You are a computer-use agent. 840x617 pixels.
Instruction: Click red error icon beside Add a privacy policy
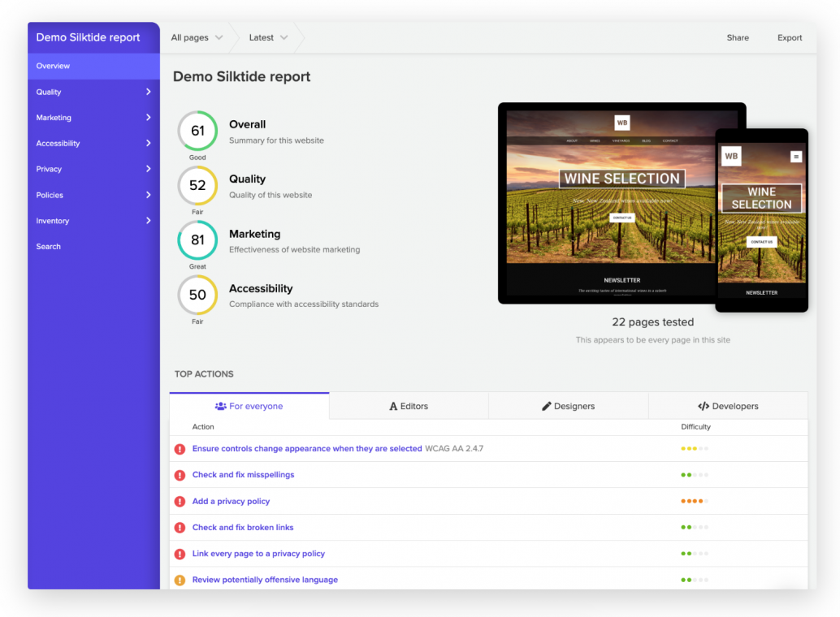pos(180,502)
